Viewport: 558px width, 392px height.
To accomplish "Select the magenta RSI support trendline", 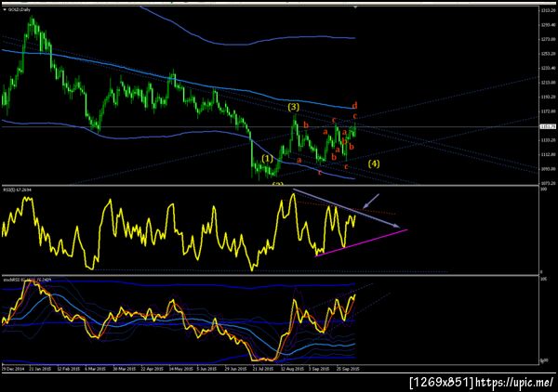I will coord(361,242).
